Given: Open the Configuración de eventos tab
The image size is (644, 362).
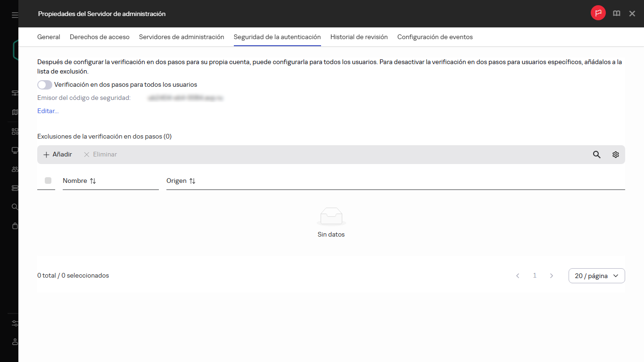Looking at the screenshot, I should [435, 37].
